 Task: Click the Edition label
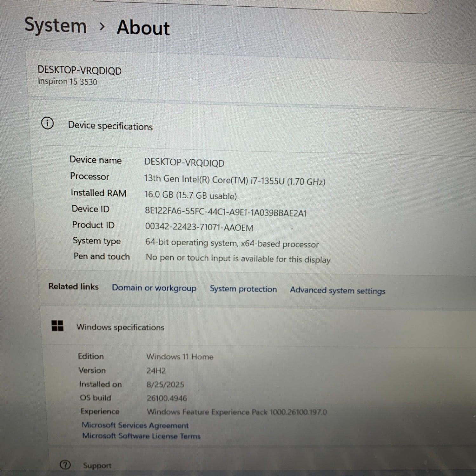coord(91,356)
